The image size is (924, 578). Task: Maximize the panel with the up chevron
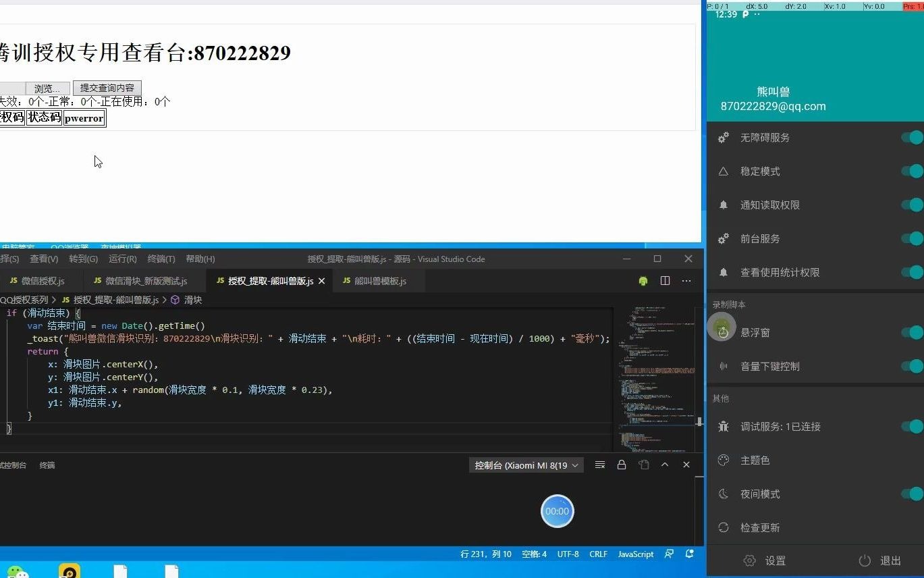[665, 465]
